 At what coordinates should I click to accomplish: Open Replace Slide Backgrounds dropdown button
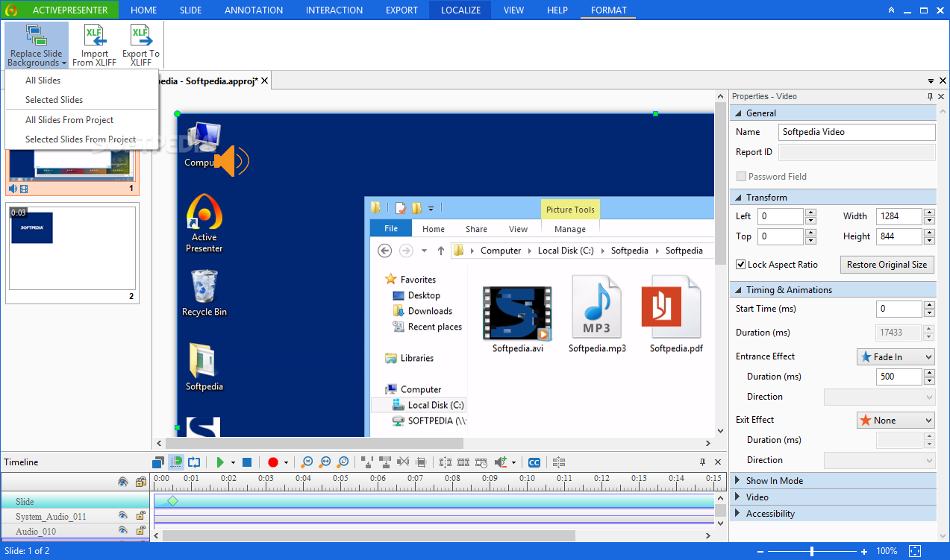[37, 45]
